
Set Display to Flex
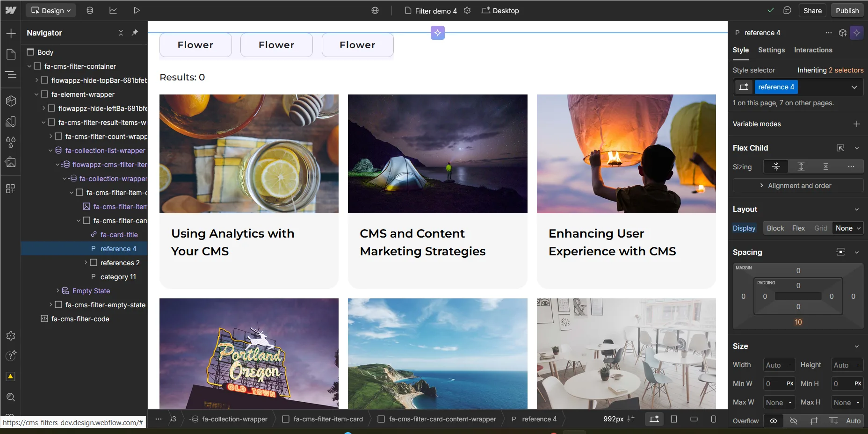pyautogui.click(x=798, y=228)
